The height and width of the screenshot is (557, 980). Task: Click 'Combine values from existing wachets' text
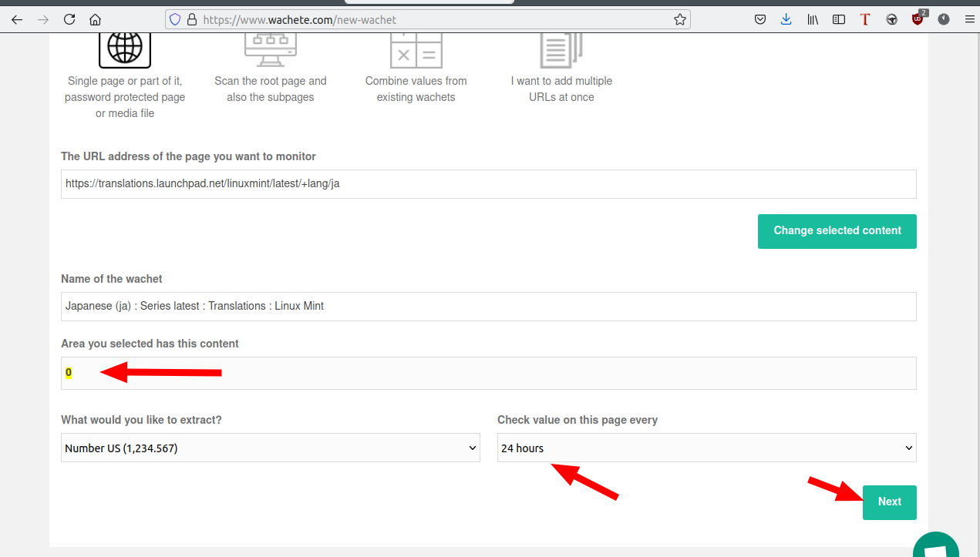(x=416, y=89)
